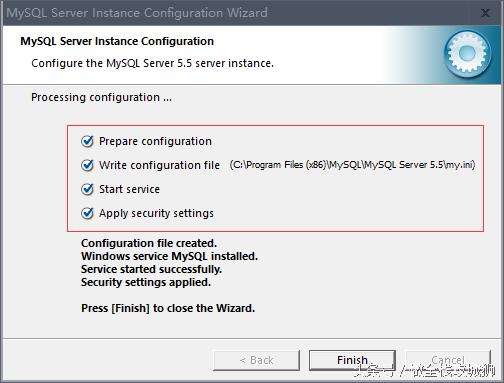Click 'Security settings applied.' message
The image size is (504, 383).
point(146,282)
